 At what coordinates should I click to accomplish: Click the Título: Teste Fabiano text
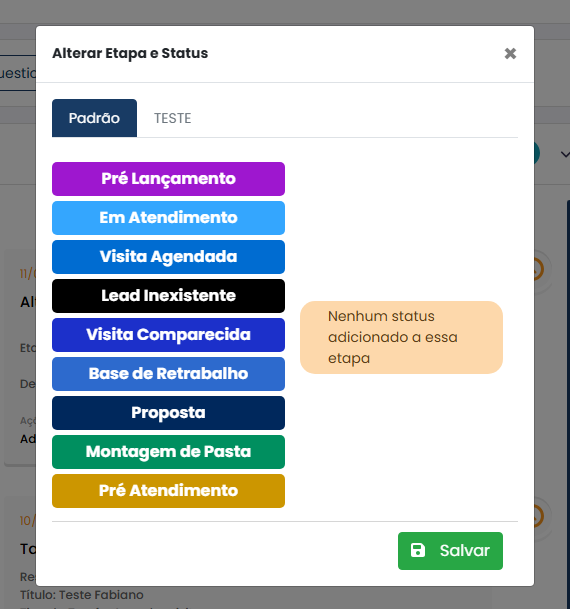pyautogui.click(x=82, y=595)
